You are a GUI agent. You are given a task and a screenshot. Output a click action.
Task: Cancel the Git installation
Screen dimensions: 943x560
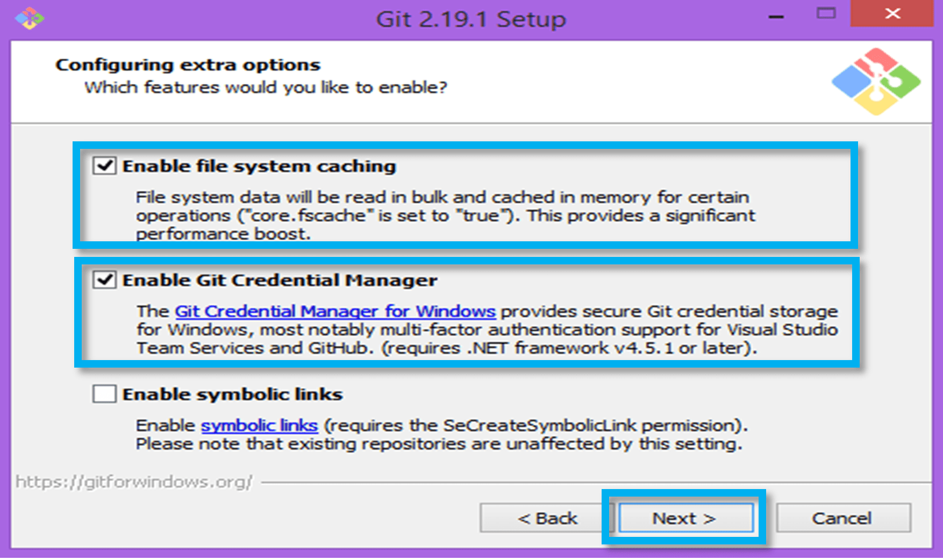(x=842, y=518)
